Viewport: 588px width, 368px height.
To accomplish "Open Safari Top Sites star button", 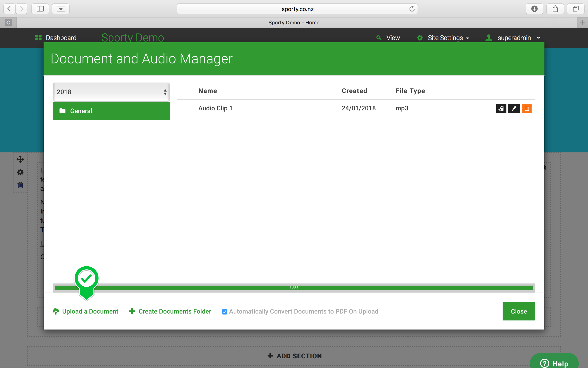I will [x=61, y=9].
